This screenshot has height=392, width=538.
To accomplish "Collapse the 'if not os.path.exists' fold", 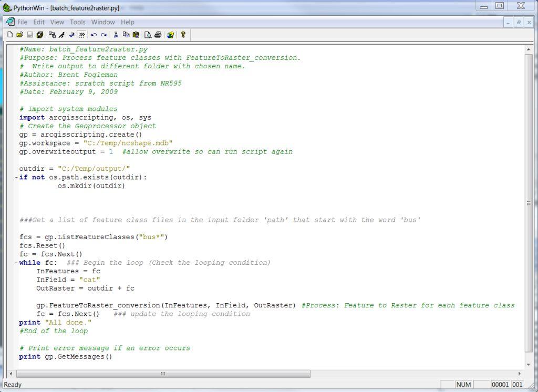I will pos(16,178).
